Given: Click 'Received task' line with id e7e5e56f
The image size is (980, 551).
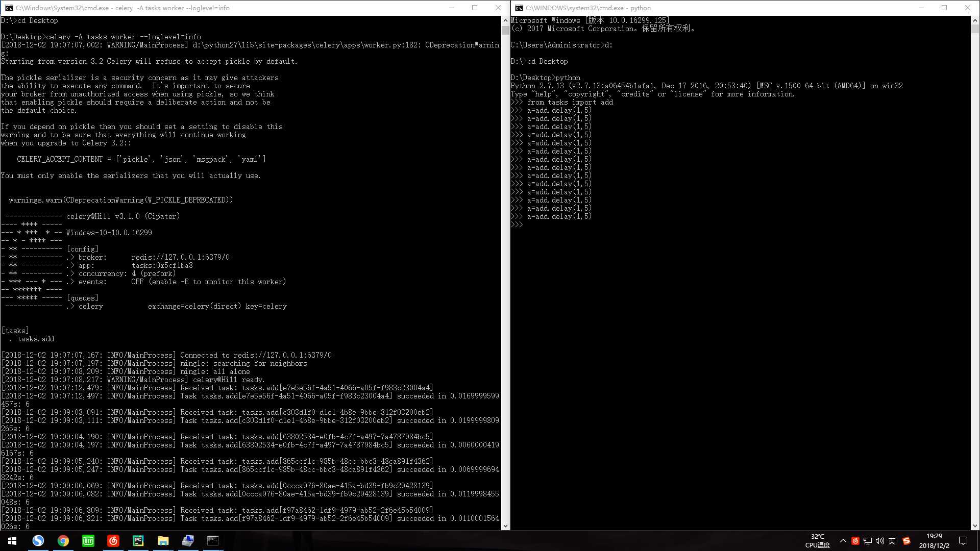Looking at the screenshot, I should 217,388.
